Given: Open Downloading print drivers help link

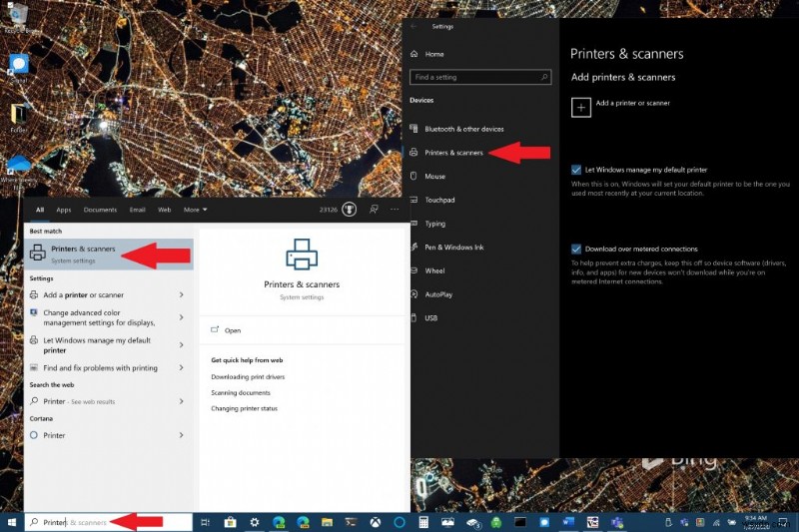Looking at the screenshot, I should pyautogui.click(x=248, y=377).
